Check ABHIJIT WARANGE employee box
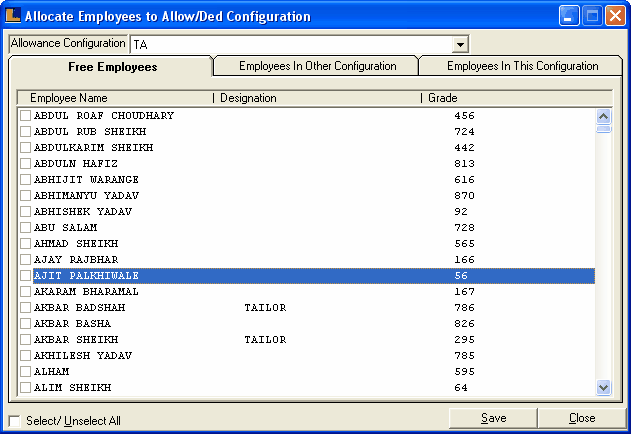This screenshot has width=631, height=434. [x=25, y=180]
